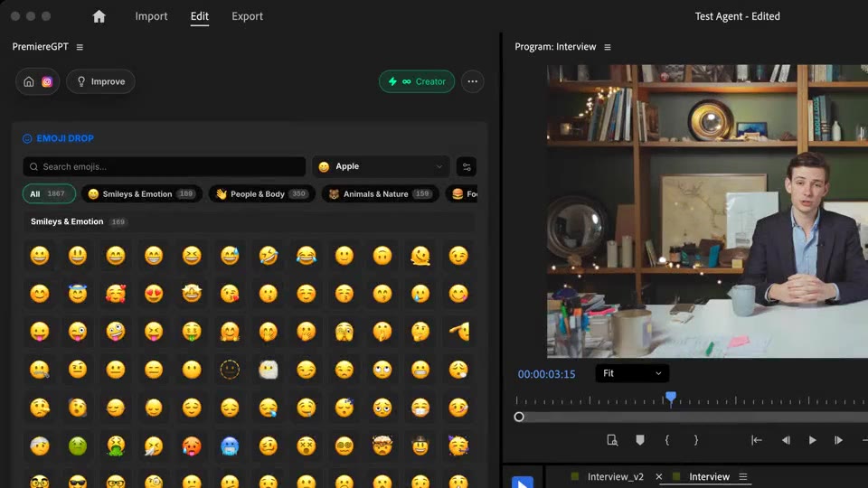Select the blue selection arrow tool

[522, 482]
